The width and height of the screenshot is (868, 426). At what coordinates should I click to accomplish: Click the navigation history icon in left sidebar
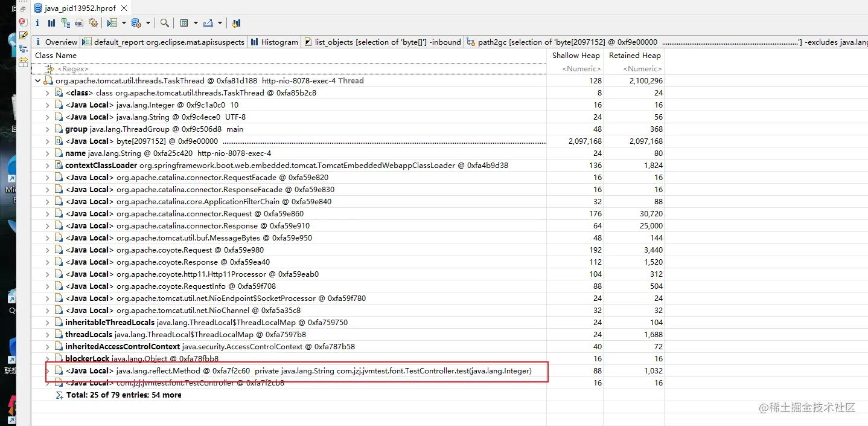[23, 49]
